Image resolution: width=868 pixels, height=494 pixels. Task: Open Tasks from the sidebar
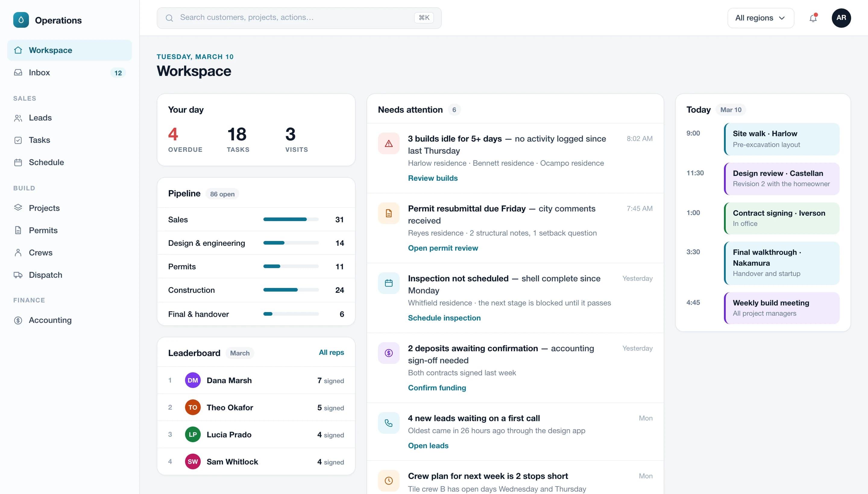pos(70,140)
